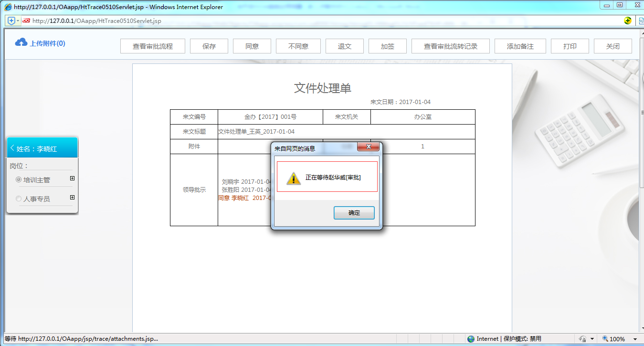Click the 来文日期：2017-01-04 text
This screenshot has width=644, height=346.
click(x=401, y=102)
